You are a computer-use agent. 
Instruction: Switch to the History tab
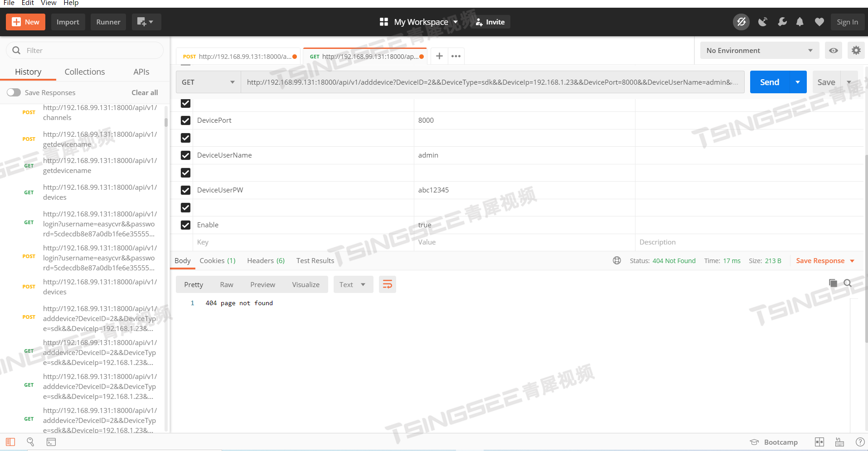click(28, 72)
